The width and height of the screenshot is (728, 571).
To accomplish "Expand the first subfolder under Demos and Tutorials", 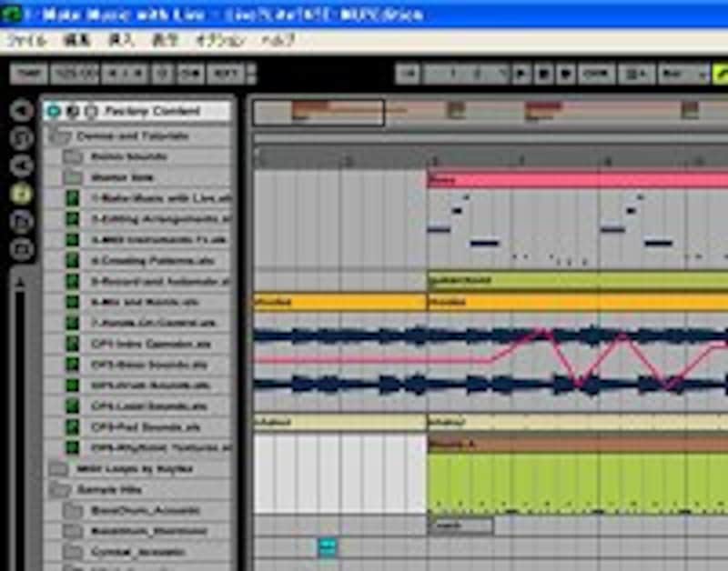I will click(73, 156).
